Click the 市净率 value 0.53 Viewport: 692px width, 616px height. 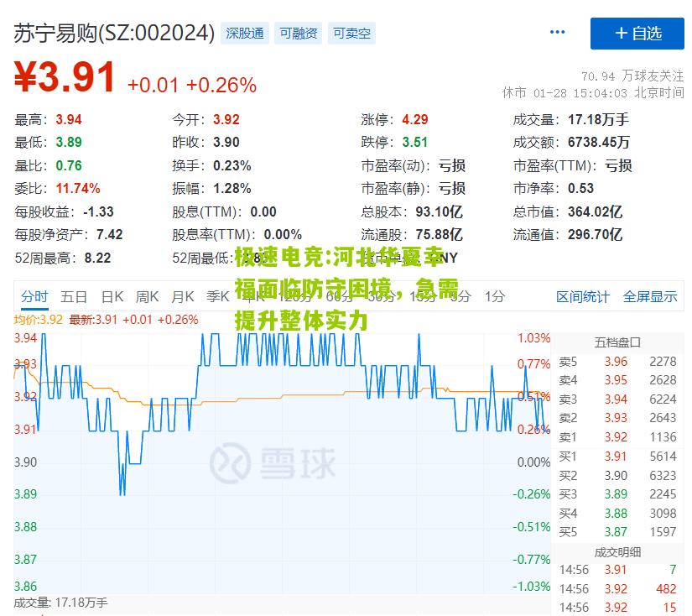click(x=580, y=189)
